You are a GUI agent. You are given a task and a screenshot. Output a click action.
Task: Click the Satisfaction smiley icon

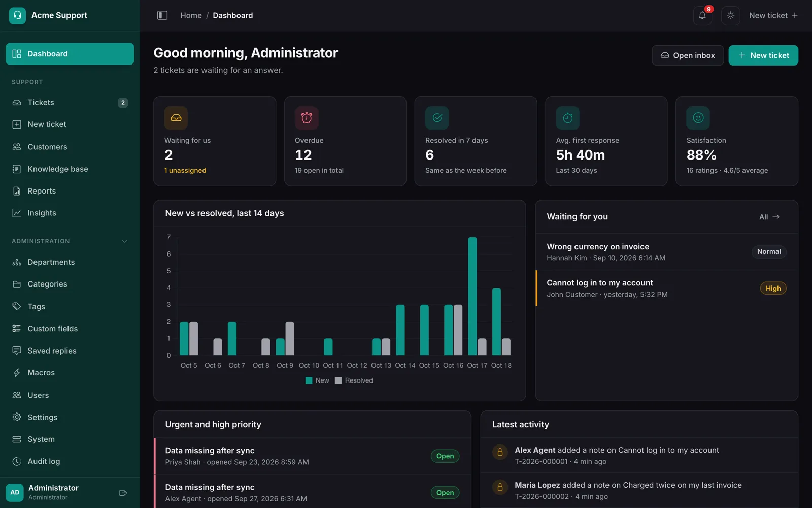(x=698, y=118)
